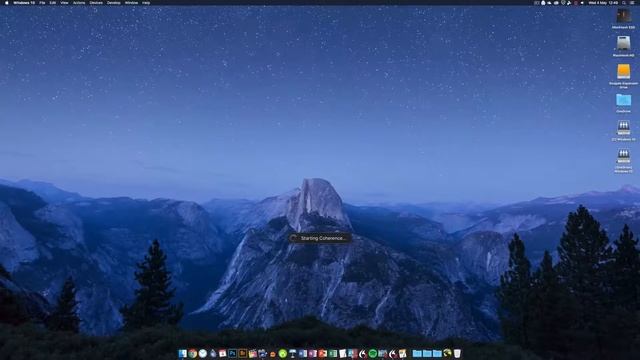Open the View menu

click(64, 3)
